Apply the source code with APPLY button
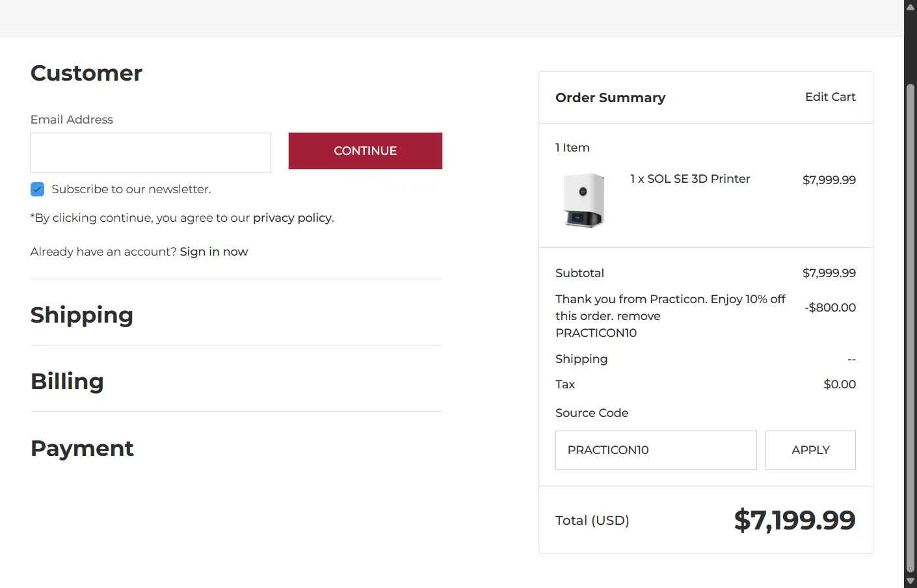 pos(810,450)
